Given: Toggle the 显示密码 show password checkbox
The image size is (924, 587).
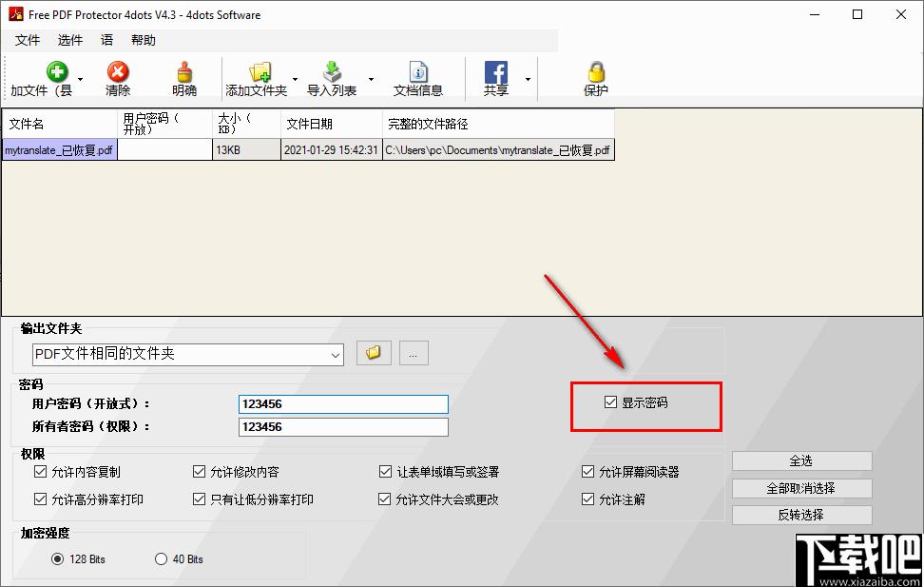Looking at the screenshot, I should click(610, 402).
